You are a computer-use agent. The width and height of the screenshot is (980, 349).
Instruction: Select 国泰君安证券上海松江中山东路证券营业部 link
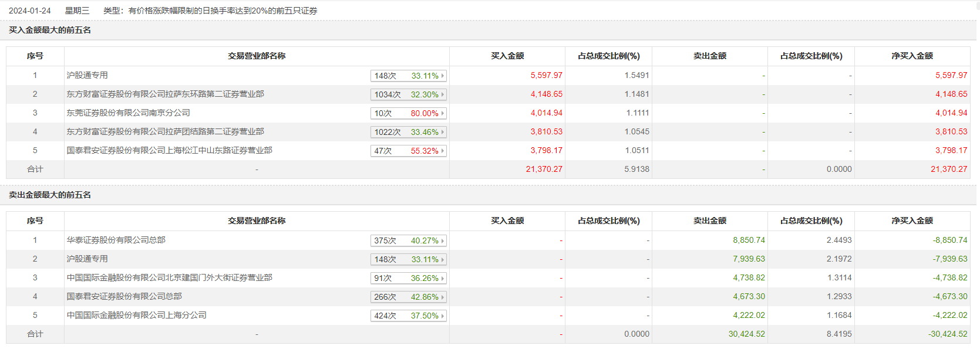(169, 150)
